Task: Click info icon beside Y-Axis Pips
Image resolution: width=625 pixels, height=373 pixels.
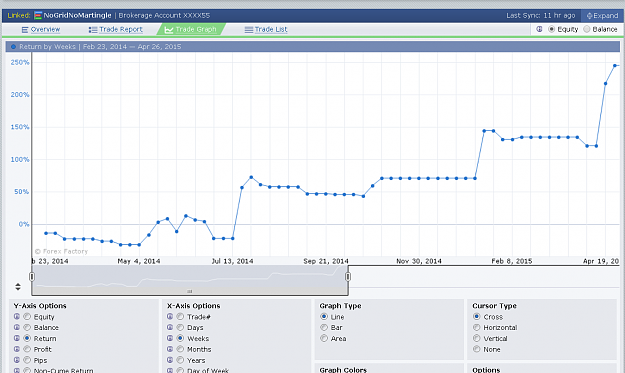Action: [x=17, y=360]
